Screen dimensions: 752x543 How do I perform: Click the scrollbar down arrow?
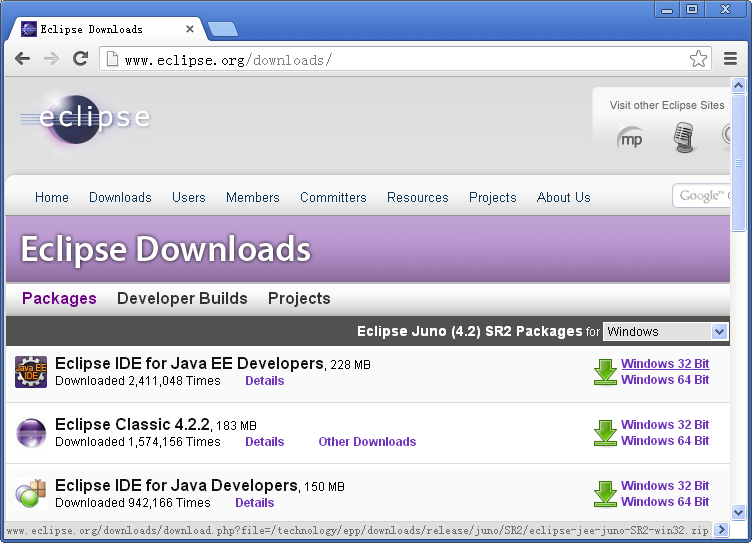pyautogui.click(x=739, y=512)
